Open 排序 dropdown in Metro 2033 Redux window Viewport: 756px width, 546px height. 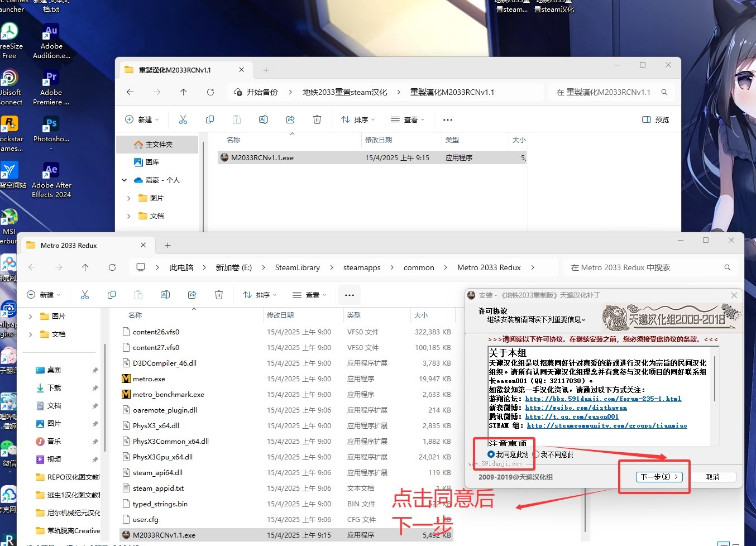(260, 295)
